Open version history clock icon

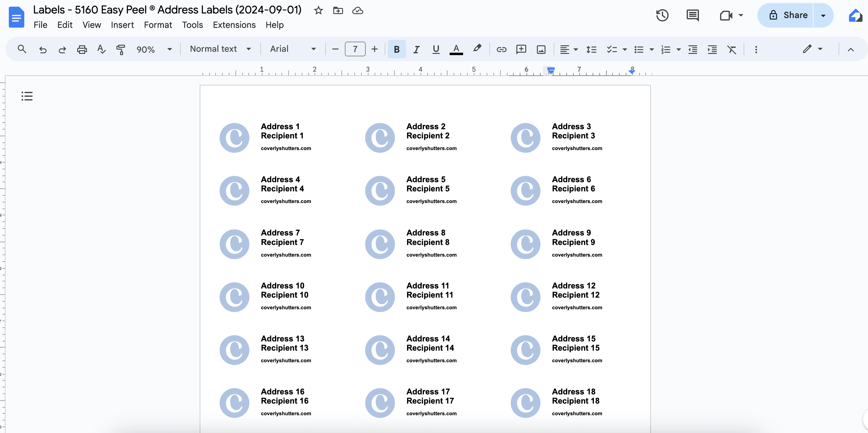[662, 15]
